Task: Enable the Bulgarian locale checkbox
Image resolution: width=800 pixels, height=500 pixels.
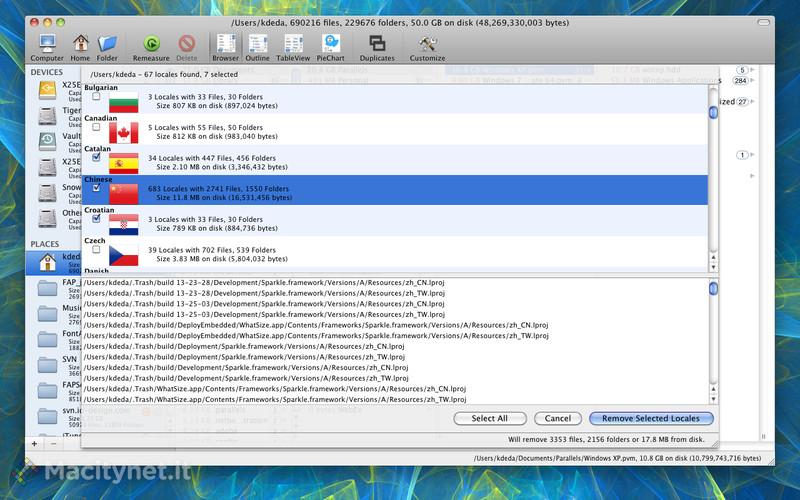Action: 96,96
